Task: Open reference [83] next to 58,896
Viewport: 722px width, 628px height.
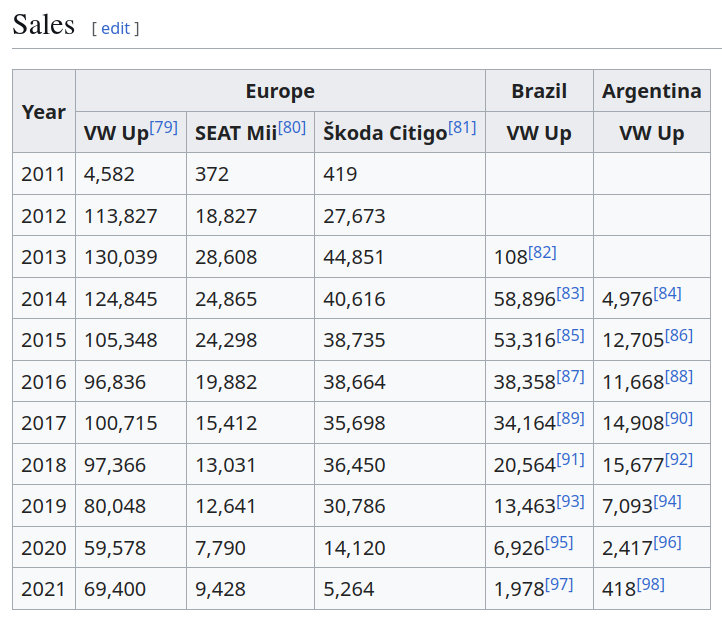Action: pos(571,294)
